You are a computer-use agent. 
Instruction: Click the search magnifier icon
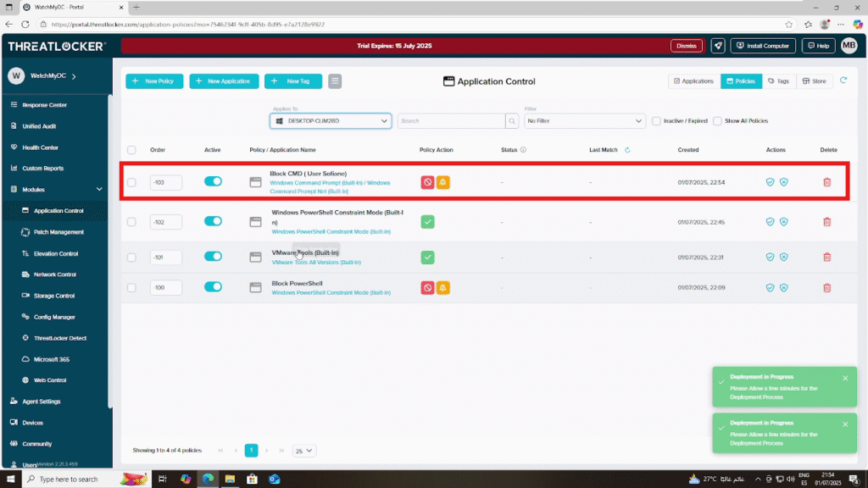click(512, 120)
